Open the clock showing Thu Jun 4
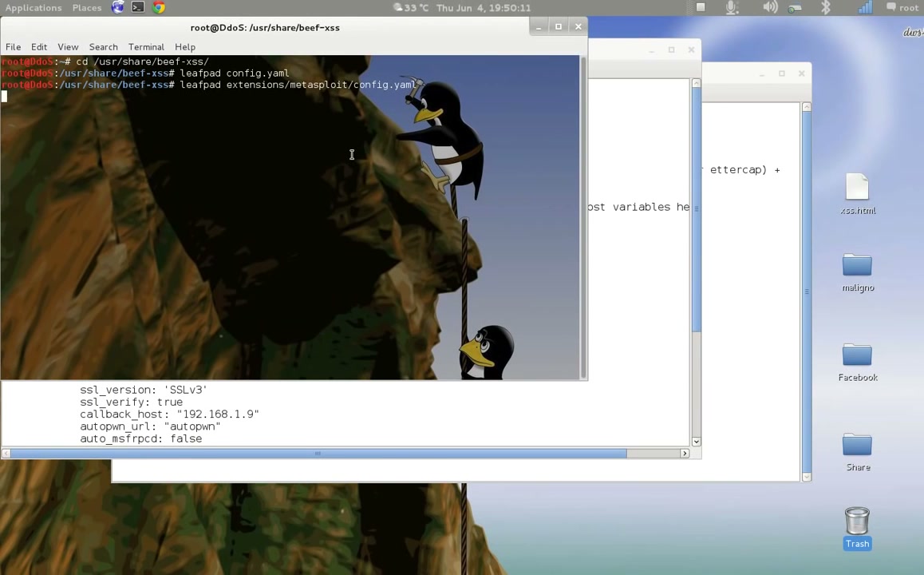 (x=484, y=8)
